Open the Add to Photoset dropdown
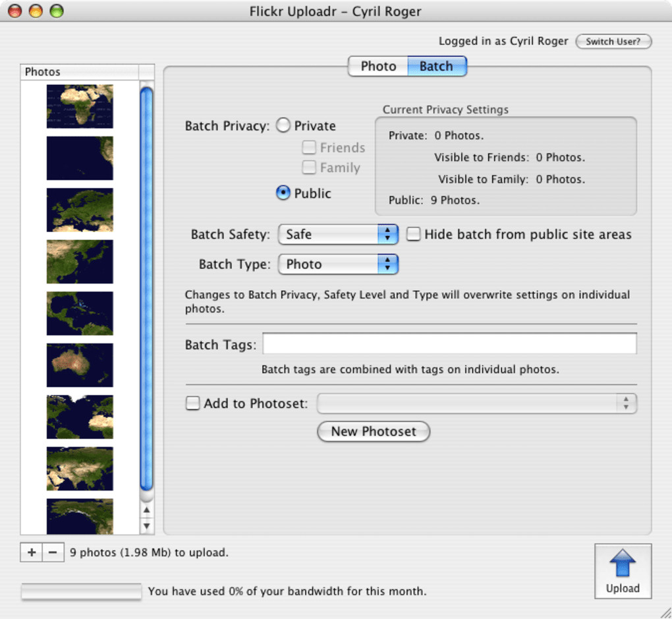 click(x=476, y=403)
